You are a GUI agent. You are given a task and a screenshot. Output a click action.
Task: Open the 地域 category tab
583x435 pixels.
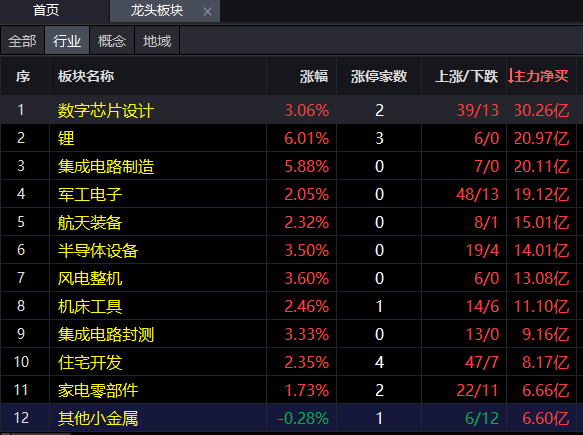(157, 41)
